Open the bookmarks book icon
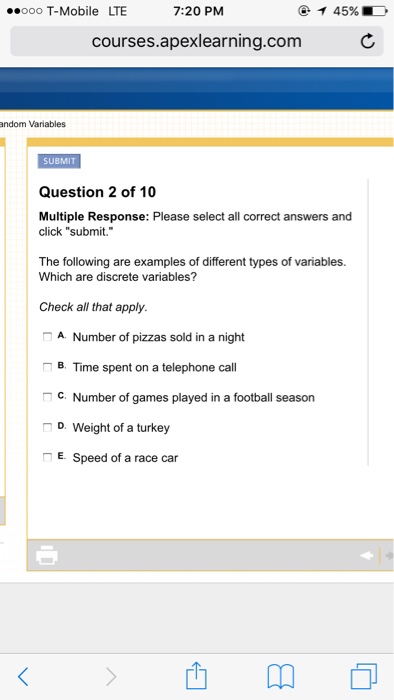The height and width of the screenshot is (700, 394). click(280, 677)
